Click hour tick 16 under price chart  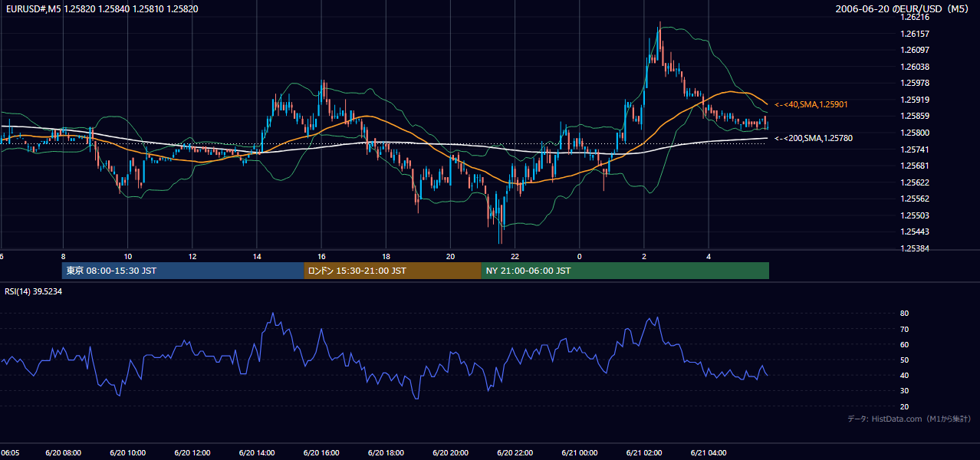tap(321, 256)
